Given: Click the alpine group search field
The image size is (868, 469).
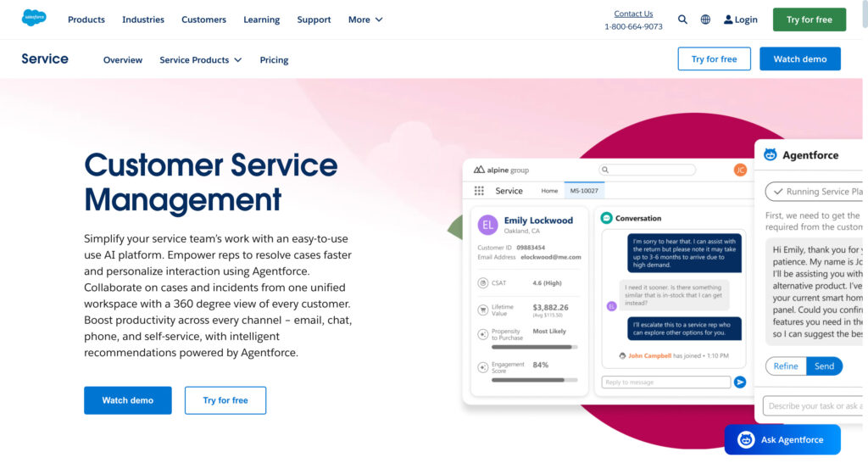Looking at the screenshot, I should [x=647, y=170].
